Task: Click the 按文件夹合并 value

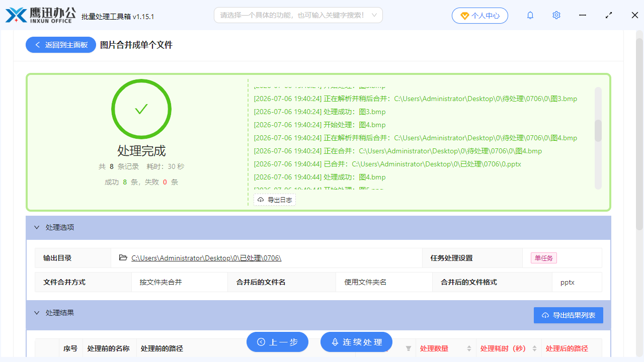Action: pyautogui.click(x=161, y=282)
